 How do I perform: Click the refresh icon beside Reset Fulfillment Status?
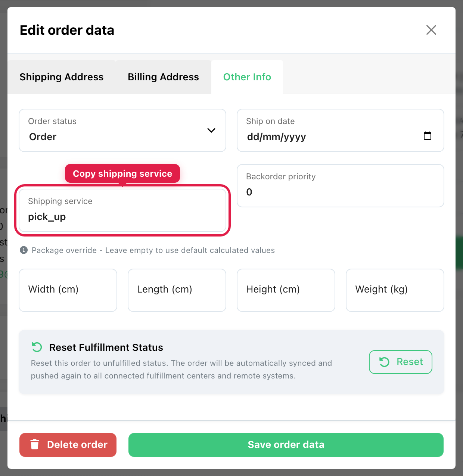(x=37, y=347)
